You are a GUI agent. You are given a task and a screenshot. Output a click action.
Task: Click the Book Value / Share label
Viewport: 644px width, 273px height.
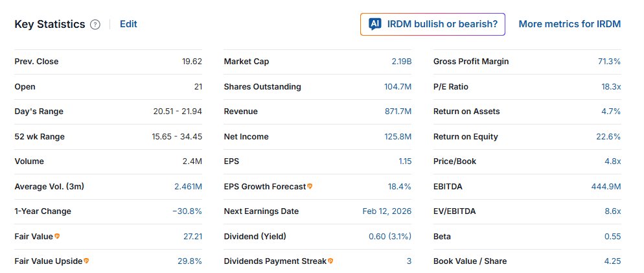coord(470,261)
